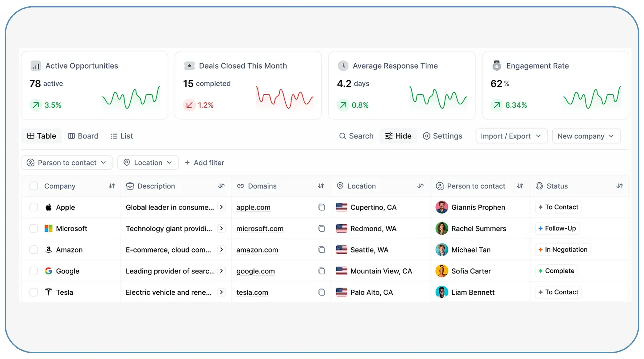Copy the apple.com domain

[322, 207]
